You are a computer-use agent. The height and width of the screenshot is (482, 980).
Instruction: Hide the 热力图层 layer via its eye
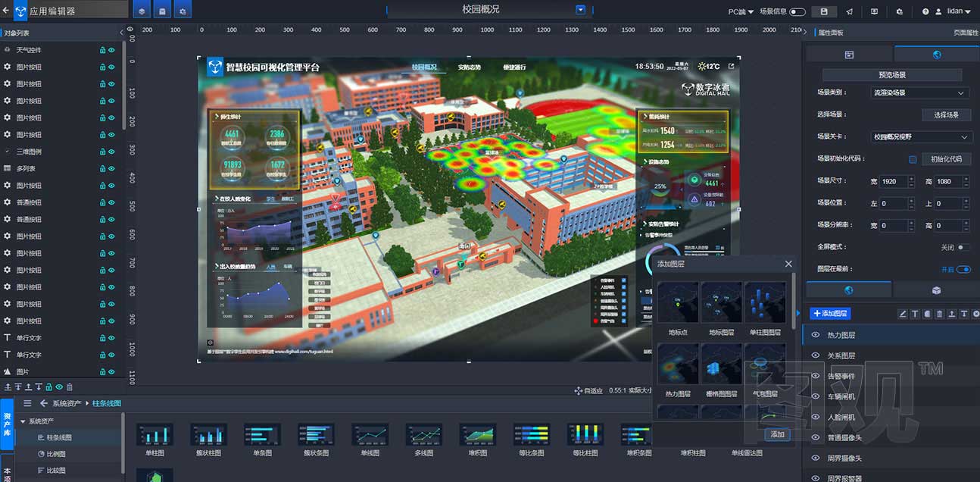pos(816,334)
